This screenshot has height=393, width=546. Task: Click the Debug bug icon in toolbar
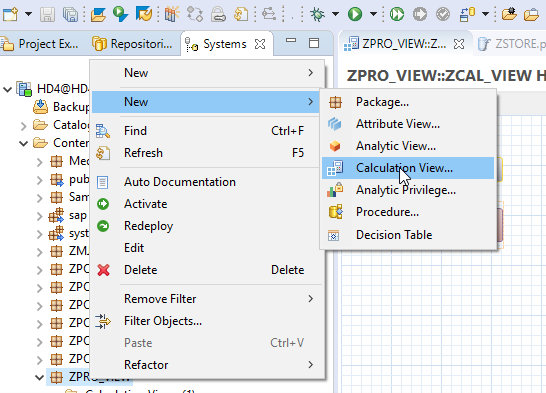click(317, 14)
